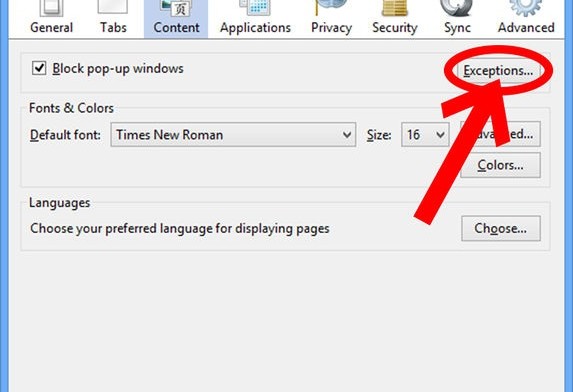Expand the Default font dropdown

click(233, 135)
